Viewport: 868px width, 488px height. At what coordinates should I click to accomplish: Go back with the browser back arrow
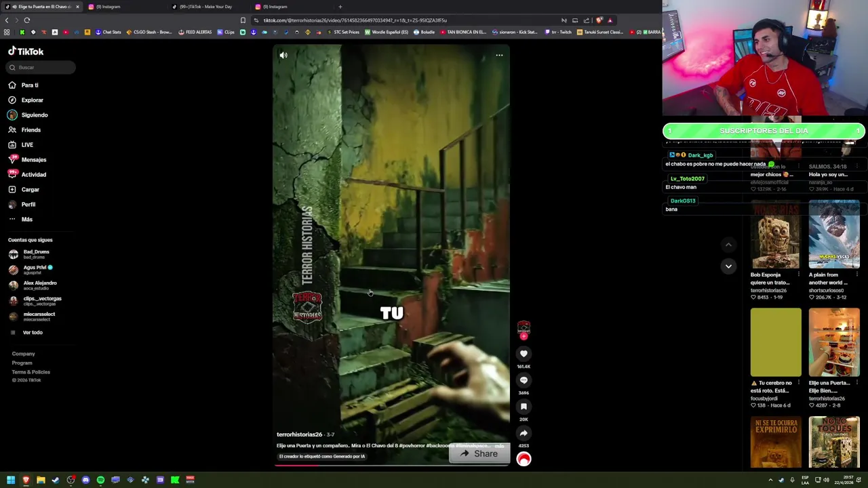click(x=7, y=20)
